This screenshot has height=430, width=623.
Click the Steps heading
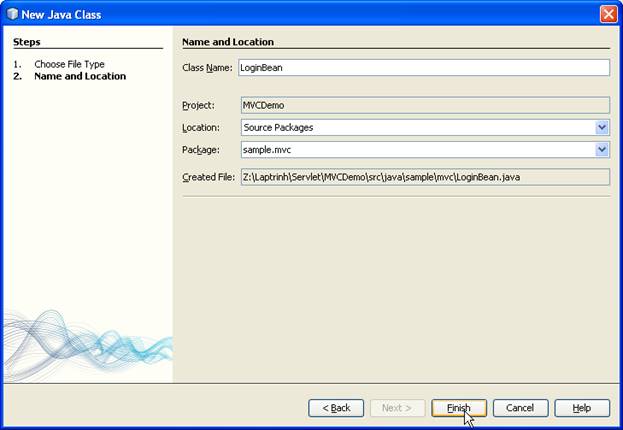pos(27,42)
